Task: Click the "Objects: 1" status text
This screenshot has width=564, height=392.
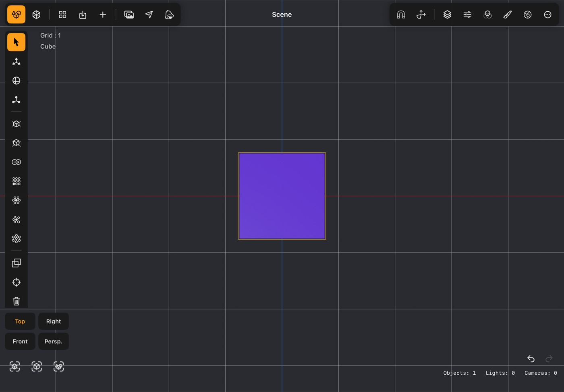Action: 459,373
